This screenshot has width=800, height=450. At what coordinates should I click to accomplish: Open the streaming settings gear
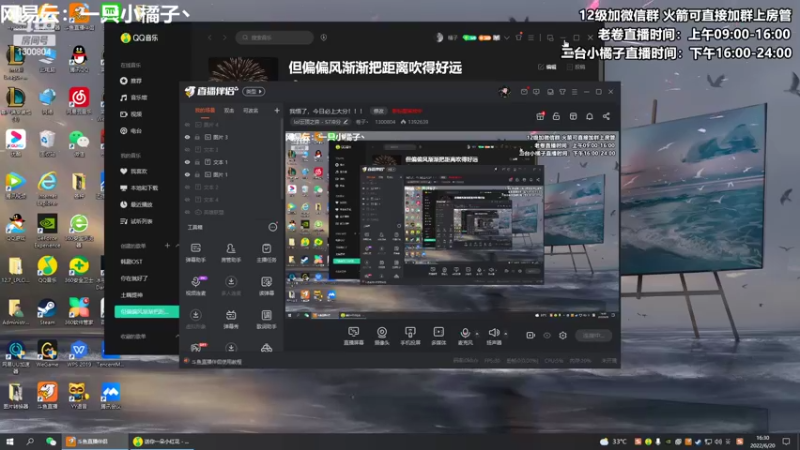point(563,335)
